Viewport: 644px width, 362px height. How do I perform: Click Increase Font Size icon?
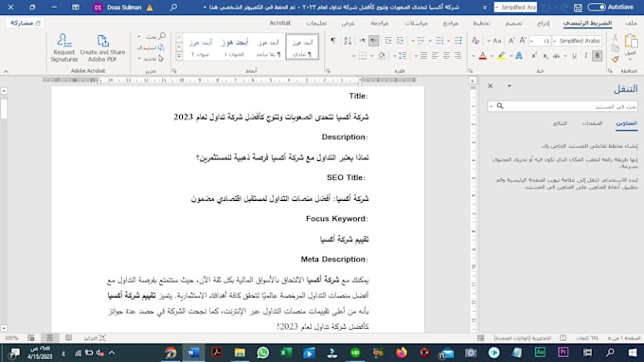click(523, 40)
